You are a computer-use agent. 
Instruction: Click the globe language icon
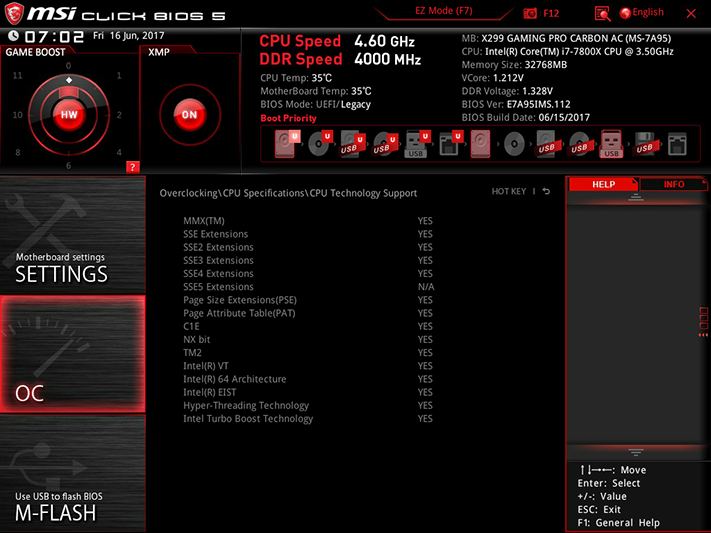tap(625, 13)
